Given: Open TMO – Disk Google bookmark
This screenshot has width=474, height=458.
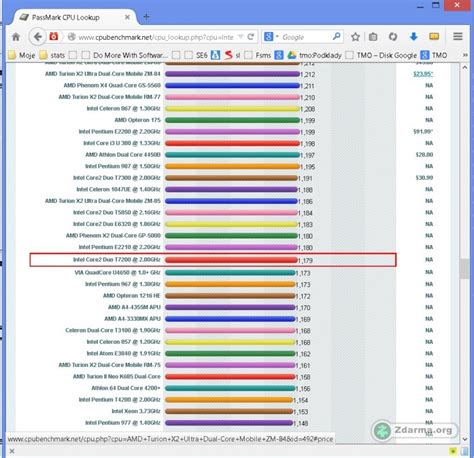Looking at the screenshot, I should tap(381, 55).
